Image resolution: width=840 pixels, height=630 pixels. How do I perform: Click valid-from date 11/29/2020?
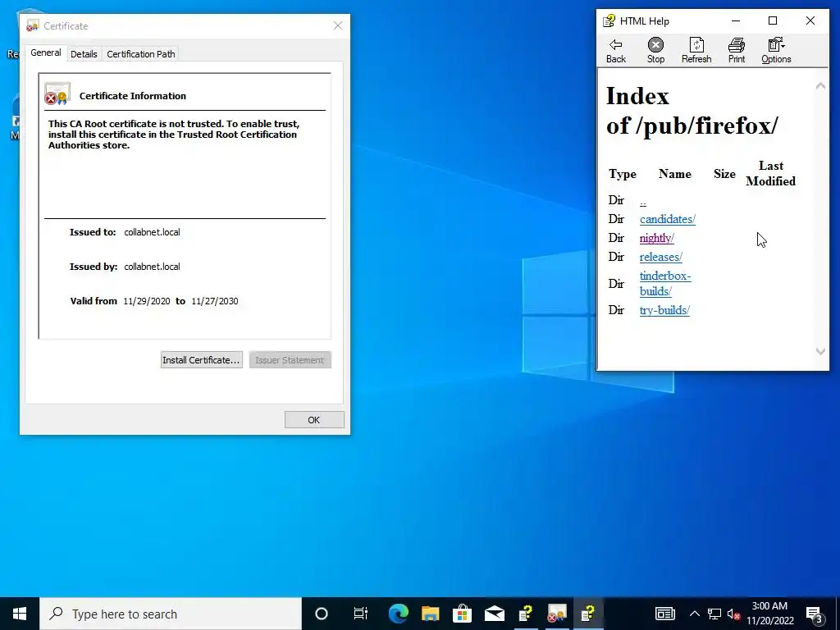147,301
